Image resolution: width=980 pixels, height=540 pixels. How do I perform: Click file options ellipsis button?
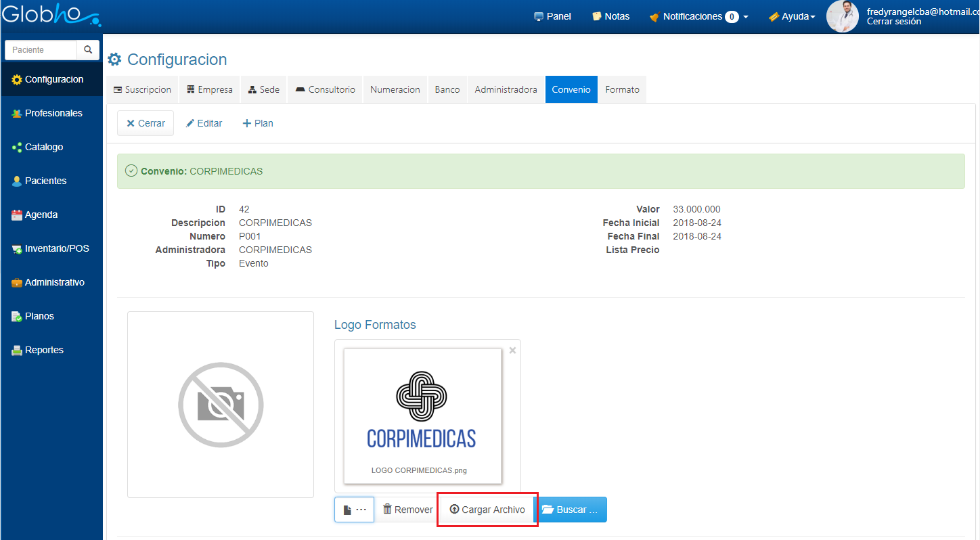[x=354, y=510]
